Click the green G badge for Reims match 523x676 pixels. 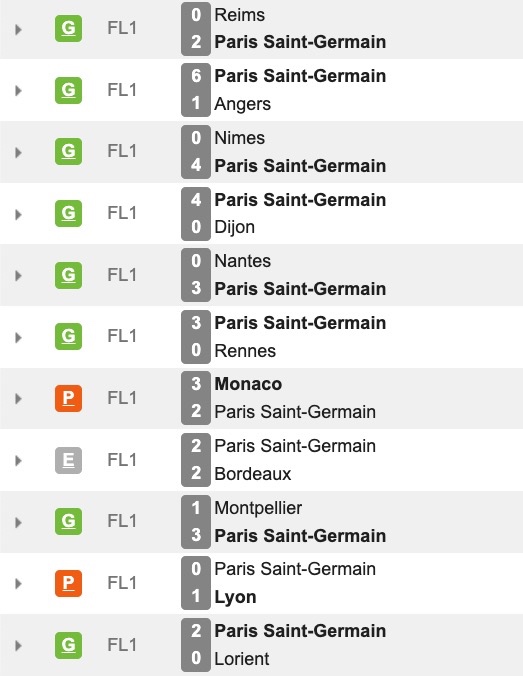pos(68,28)
